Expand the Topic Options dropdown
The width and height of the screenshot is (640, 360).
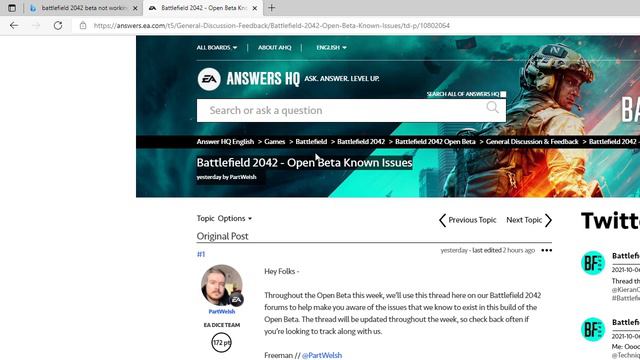coord(224,218)
